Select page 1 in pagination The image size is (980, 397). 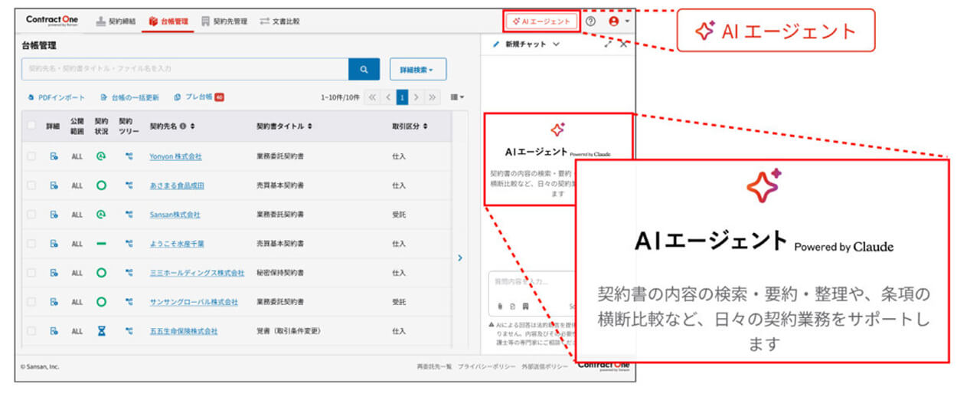point(401,97)
